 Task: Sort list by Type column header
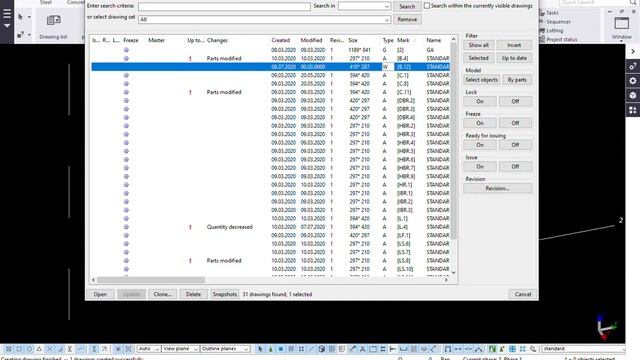click(388, 40)
